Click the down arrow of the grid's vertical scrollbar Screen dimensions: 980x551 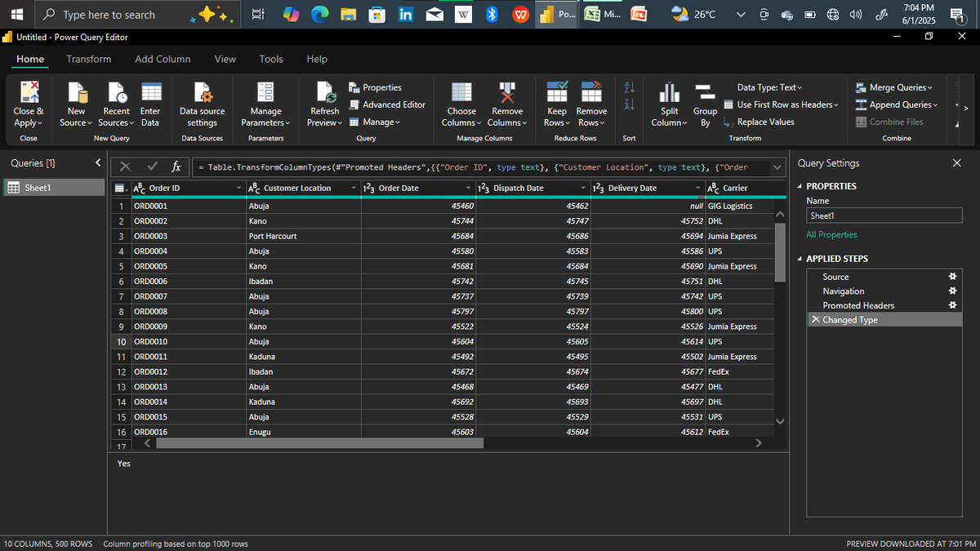click(780, 421)
